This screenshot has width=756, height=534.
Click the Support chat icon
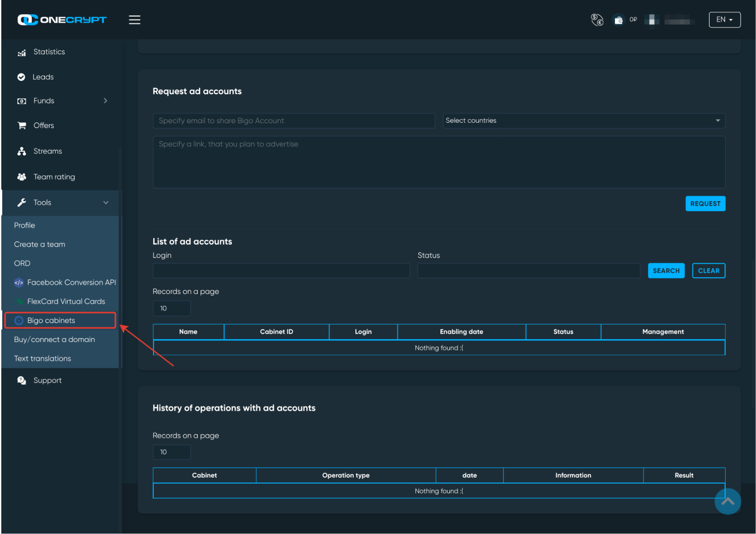(x=22, y=380)
